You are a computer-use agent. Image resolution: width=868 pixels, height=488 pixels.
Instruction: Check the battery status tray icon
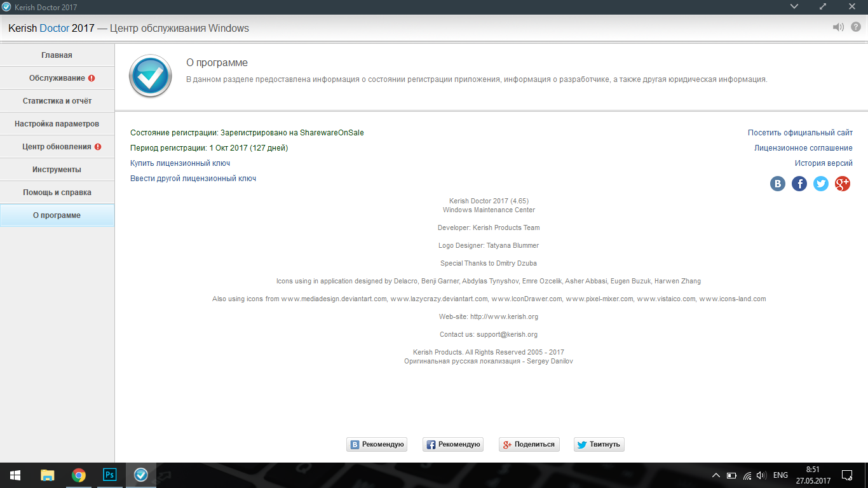pyautogui.click(x=731, y=475)
